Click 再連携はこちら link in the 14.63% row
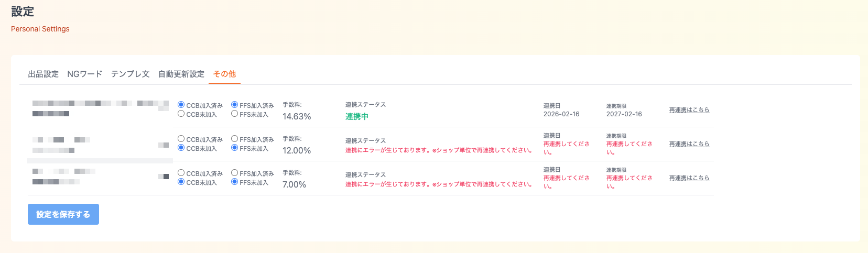This screenshot has height=253, width=868. point(689,110)
